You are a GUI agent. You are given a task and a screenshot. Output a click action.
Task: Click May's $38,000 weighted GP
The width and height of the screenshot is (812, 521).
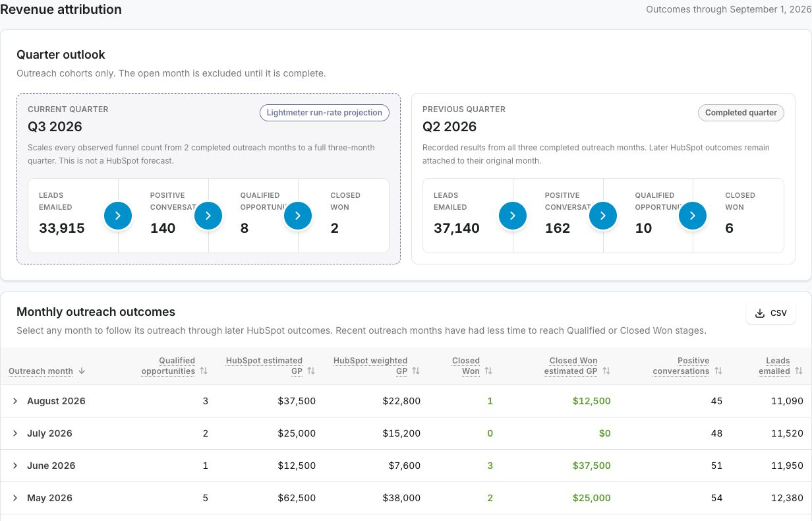[401, 498]
